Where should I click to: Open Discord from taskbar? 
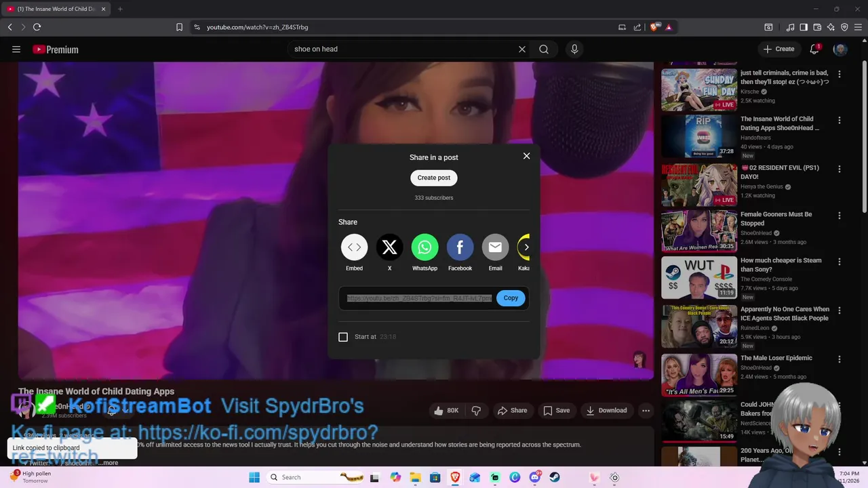pos(535,477)
